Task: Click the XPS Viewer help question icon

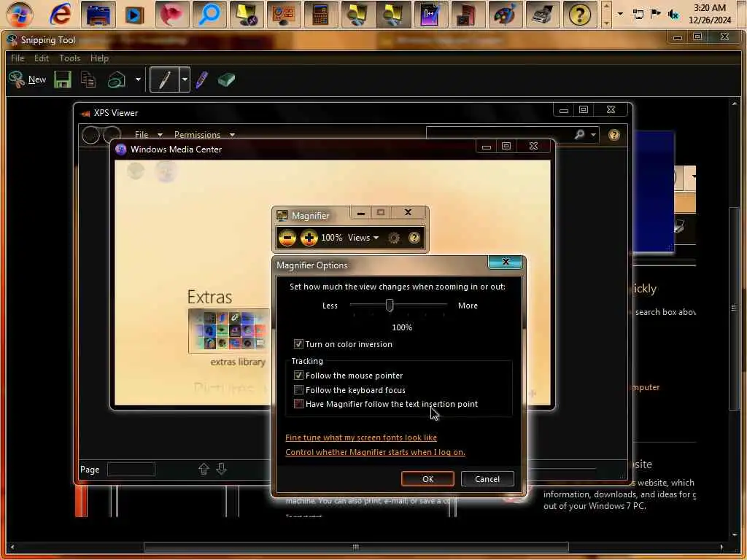Action: (x=614, y=135)
